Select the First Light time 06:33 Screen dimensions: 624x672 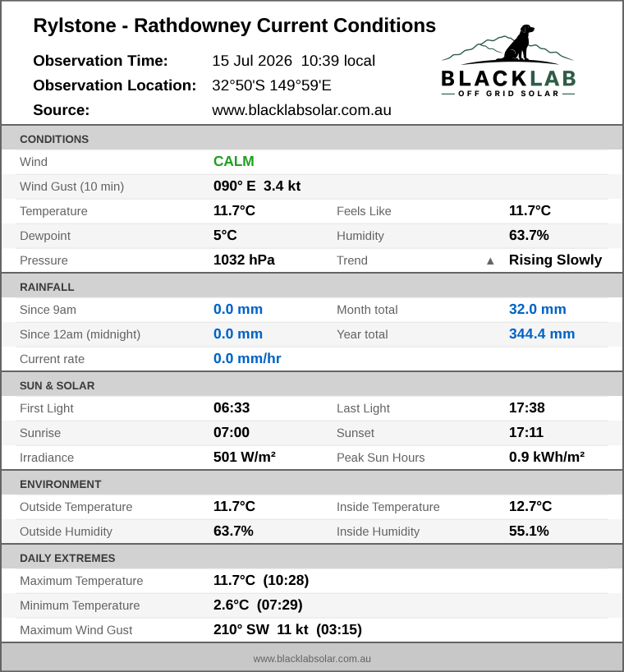[x=232, y=407]
